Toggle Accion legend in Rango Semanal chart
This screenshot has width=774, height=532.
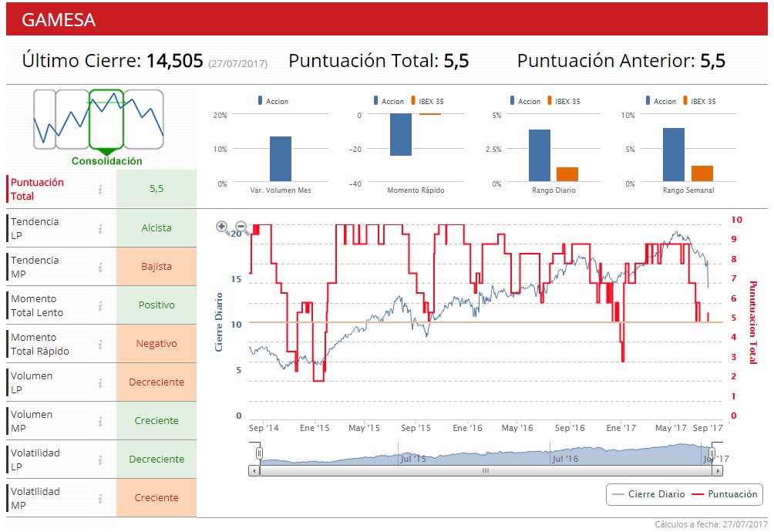pyautogui.click(x=661, y=101)
